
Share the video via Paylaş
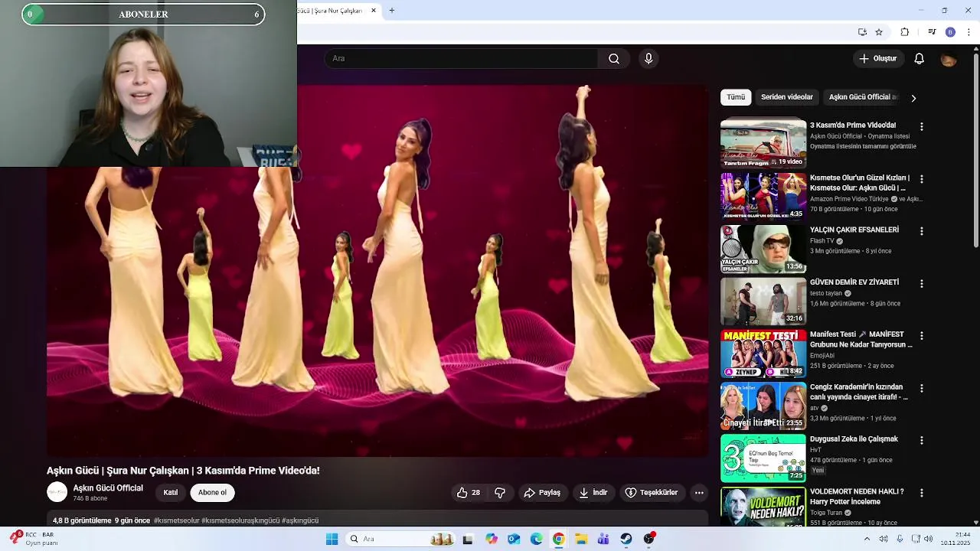tap(542, 493)
